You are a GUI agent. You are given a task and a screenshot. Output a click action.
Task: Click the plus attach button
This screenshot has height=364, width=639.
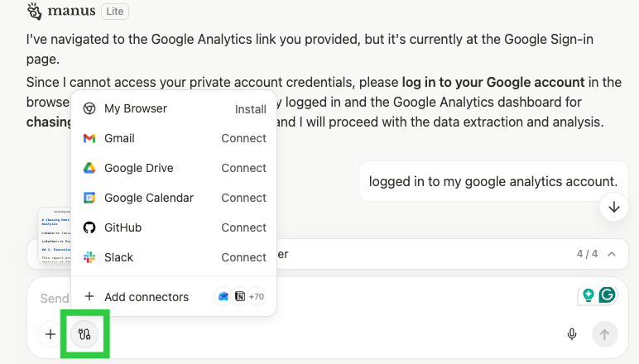50,334
